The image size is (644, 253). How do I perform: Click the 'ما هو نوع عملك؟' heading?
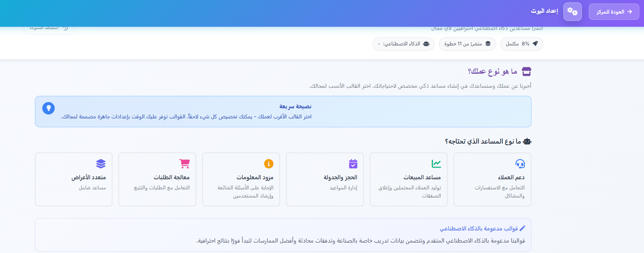[x=493, y=71]
